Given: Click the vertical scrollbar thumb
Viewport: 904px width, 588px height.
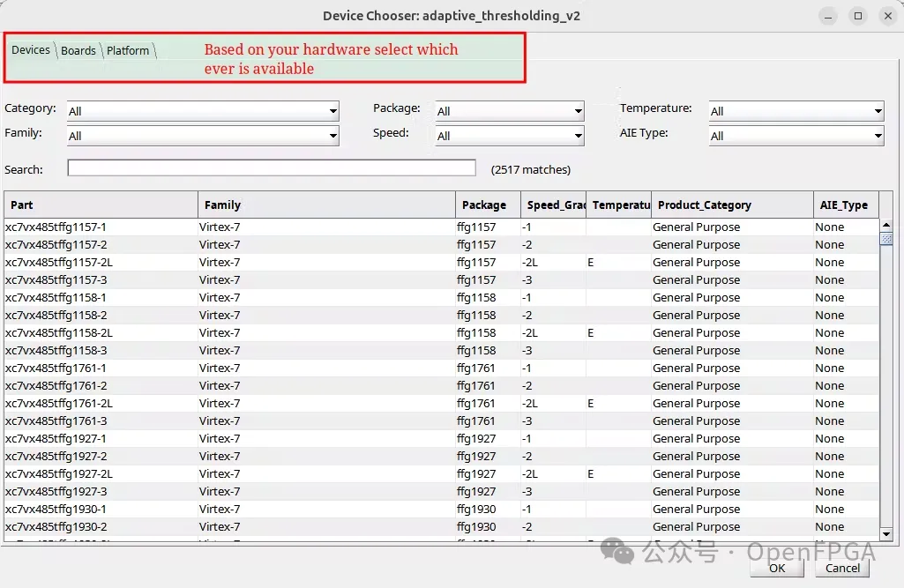Looking at the screenshot, I should [x=886, y=238].
